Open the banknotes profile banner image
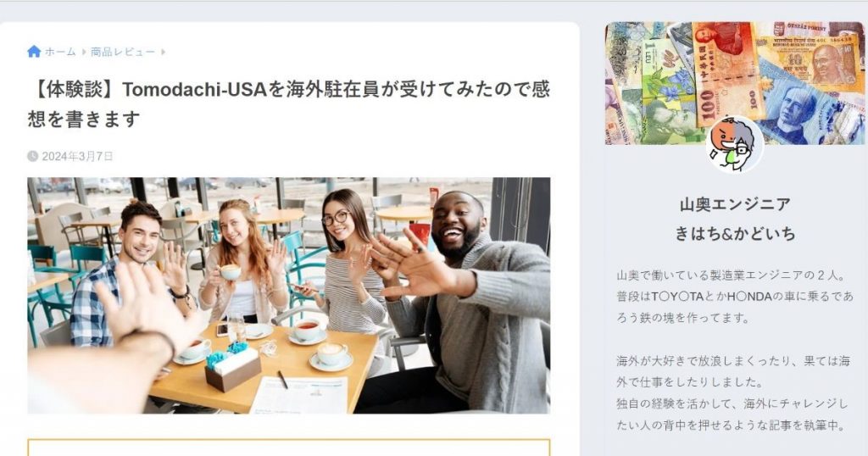 point(734,83)
